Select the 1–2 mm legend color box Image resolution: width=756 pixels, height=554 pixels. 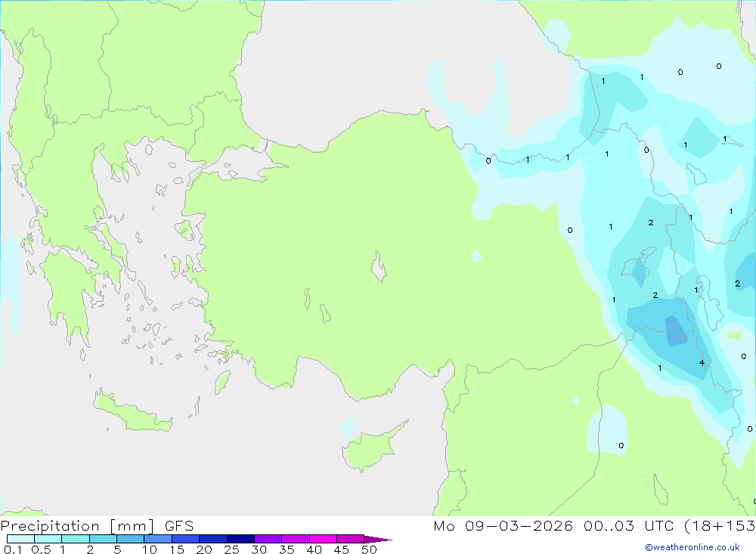(76, 539)
